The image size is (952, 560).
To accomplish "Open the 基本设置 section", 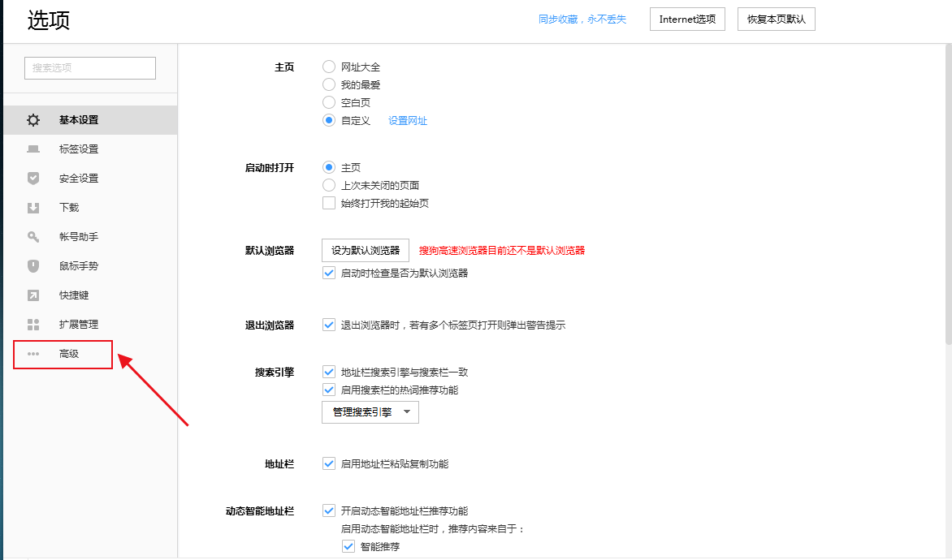I will 90,120.
